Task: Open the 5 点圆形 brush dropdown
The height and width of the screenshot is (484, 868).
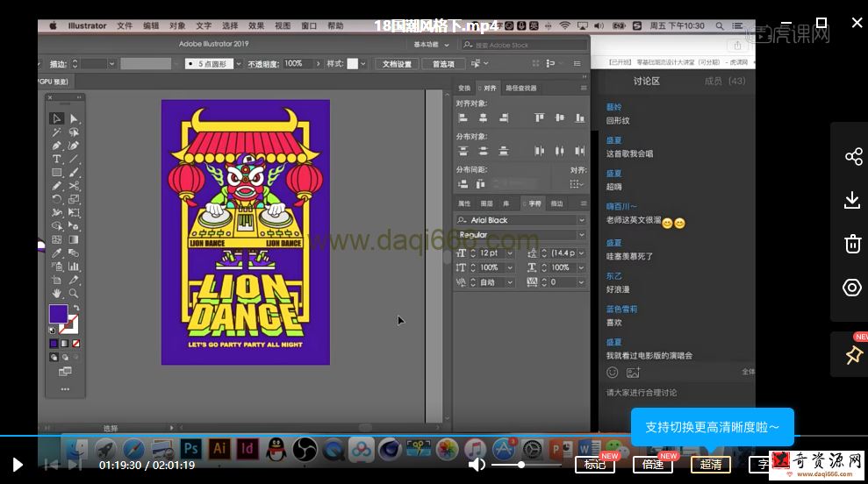Action: point(238,64)
